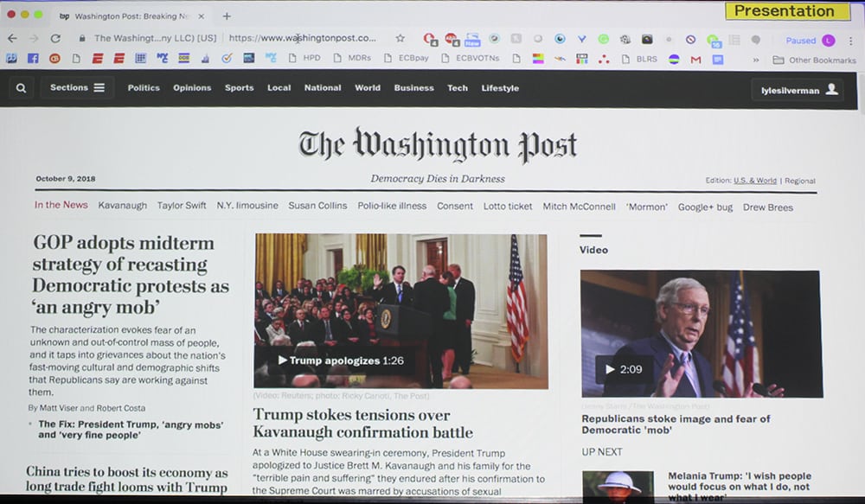Open the 'Mormon' news topic
Viewport: 865px width, 504px height.
point(646,207)
